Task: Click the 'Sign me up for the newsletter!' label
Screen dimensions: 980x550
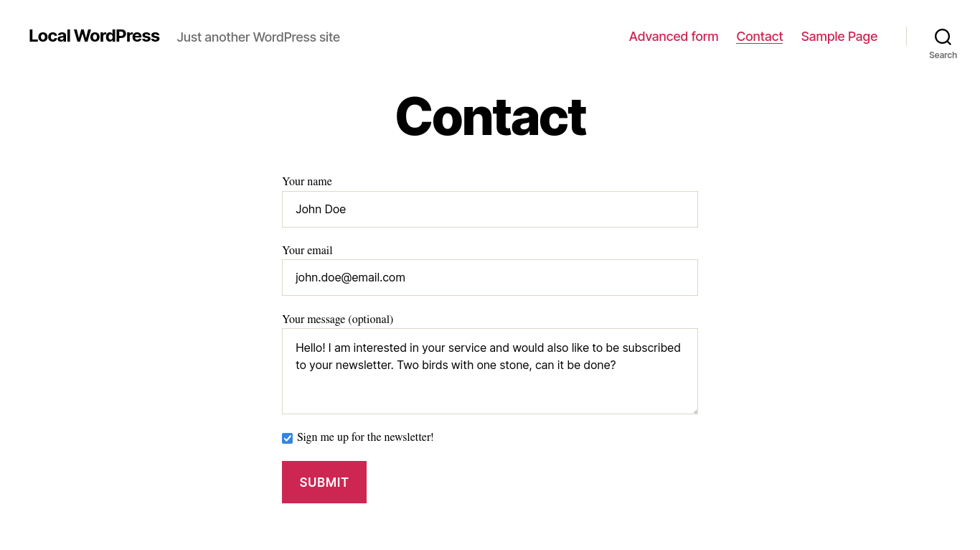Action: (365, 437)
